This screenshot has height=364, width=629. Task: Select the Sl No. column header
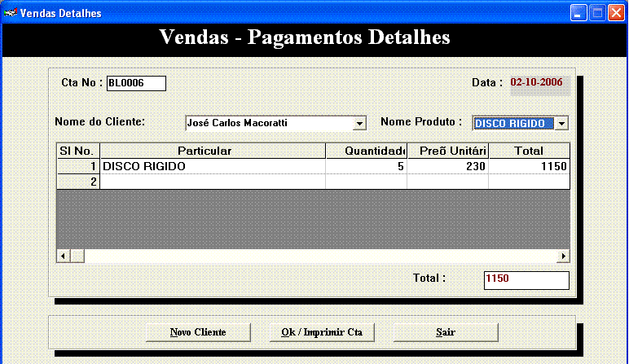78,151
